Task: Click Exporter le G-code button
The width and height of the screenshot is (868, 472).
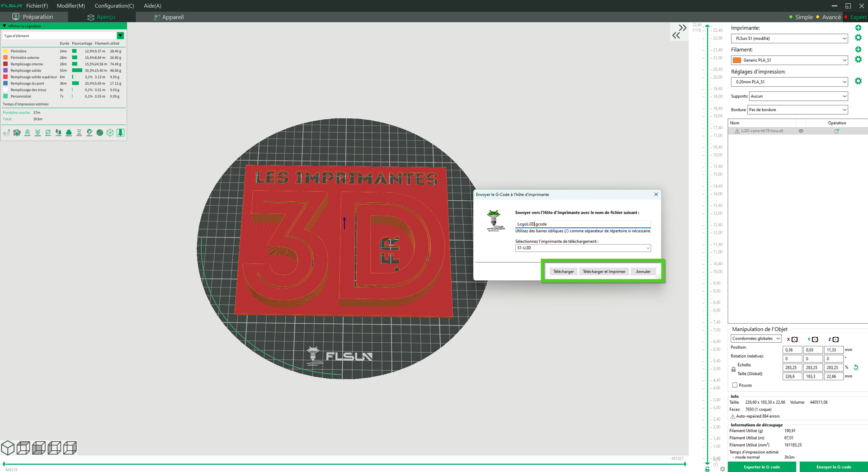Action: [x=762, y=467]
